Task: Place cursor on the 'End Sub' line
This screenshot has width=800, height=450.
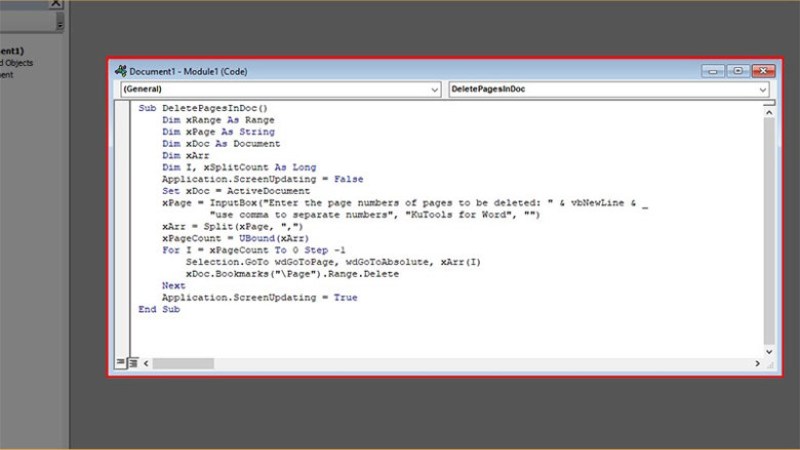Action: click(159, 309)
